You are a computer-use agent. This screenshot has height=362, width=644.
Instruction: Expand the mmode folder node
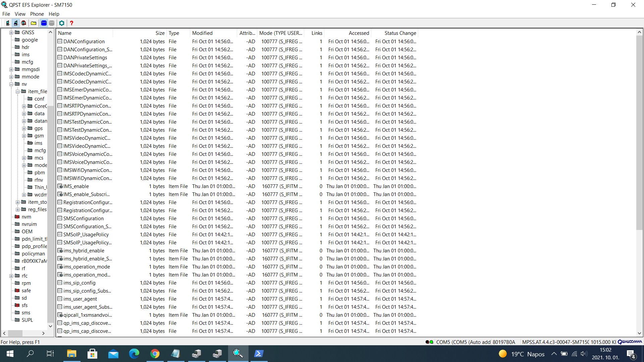pyautogui.click(x=11, y=77)
